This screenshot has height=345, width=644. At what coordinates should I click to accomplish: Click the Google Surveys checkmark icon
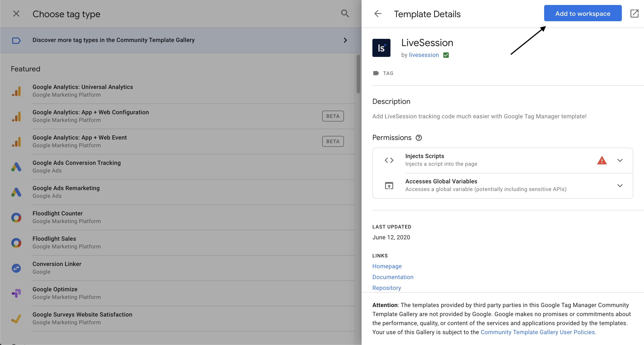pos(16,318)
